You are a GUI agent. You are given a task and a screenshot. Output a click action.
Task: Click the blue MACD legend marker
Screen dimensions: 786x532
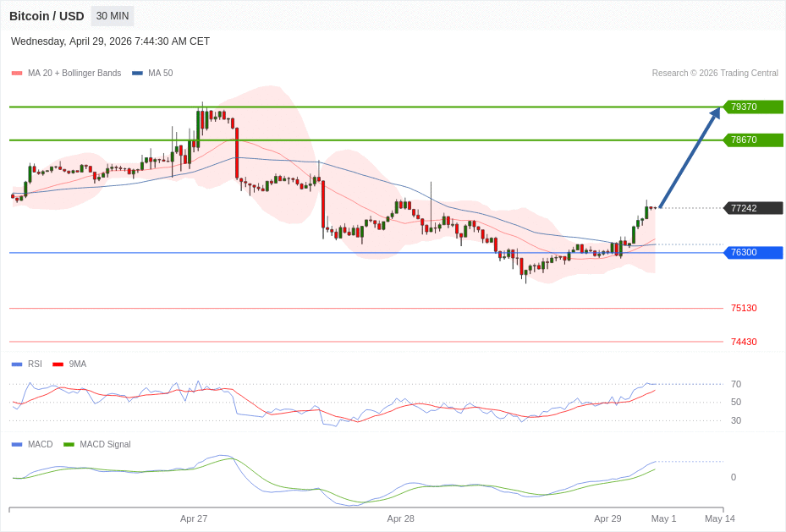pos(17,445)
